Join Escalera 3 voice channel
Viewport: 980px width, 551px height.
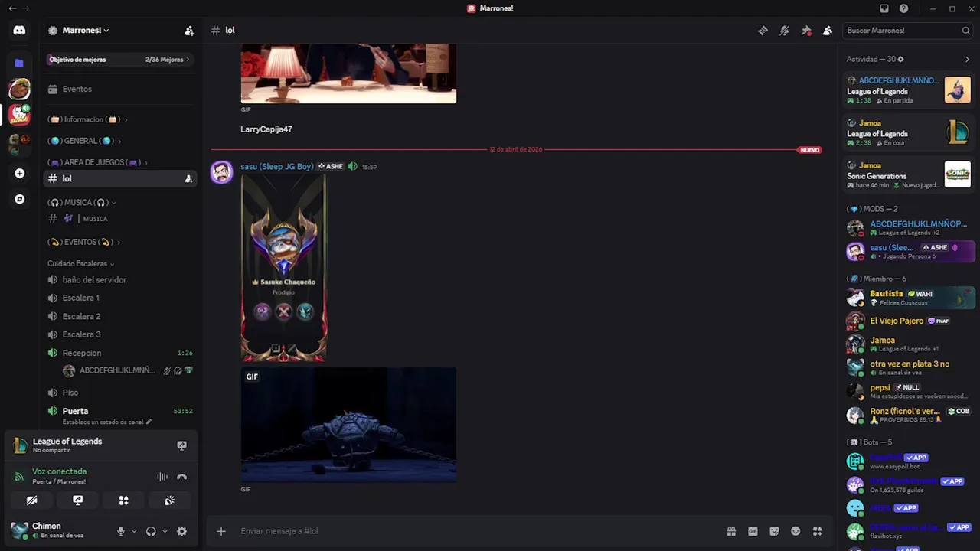119,334
